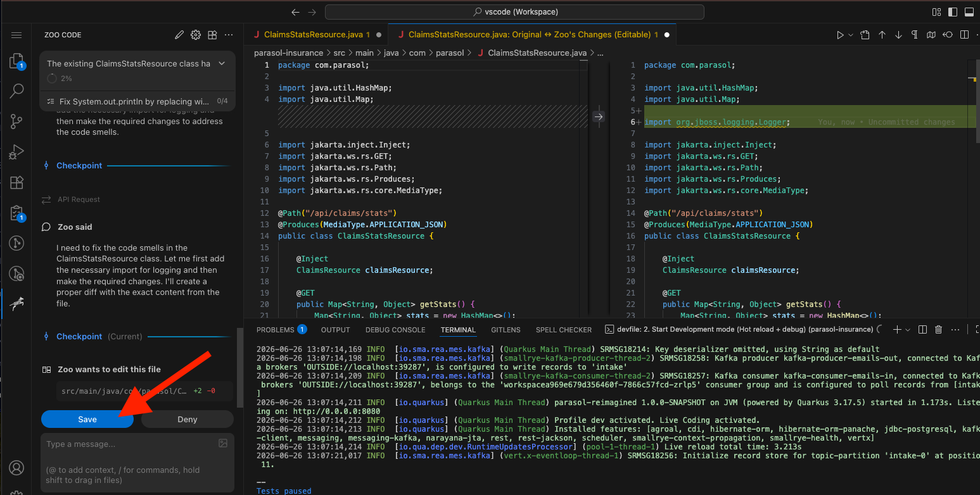This screenshot has width=980, height=495.
Task: Click the open file icon in diff toolbar
Action: pyautogui.click(x=865, y=35)
